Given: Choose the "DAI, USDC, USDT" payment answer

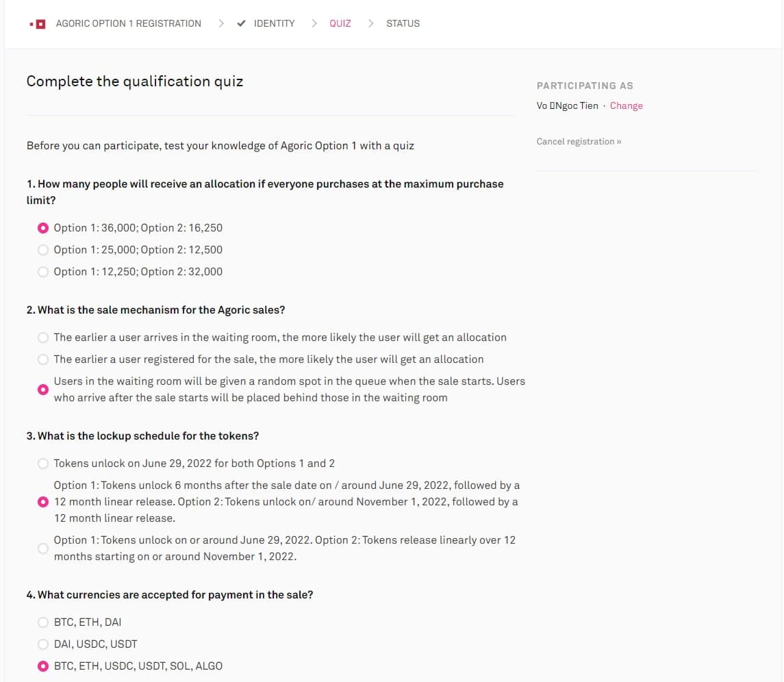Looking at the screenshot, I should 43,644.
